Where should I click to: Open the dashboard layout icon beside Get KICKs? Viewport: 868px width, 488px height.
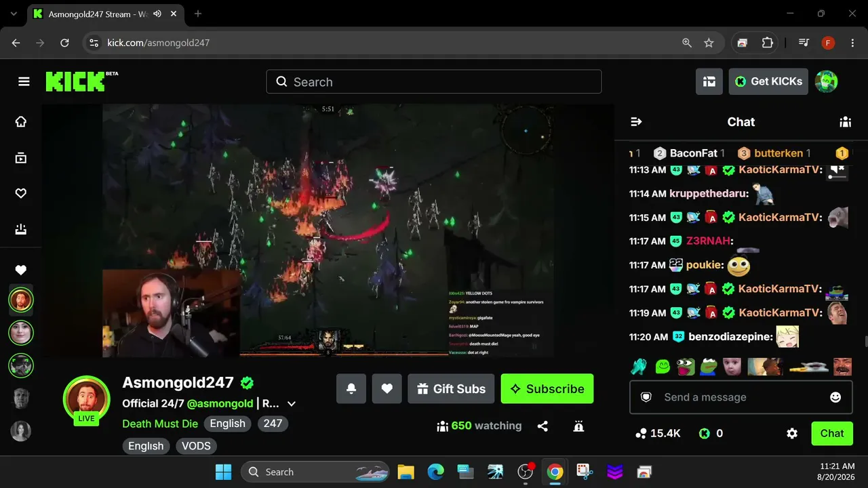pyautogui.click(x=709, y=81)
